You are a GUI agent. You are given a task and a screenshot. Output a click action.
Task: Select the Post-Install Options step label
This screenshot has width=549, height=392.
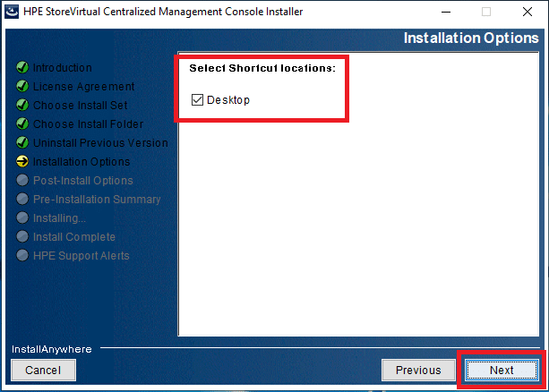click(x=83, y=181)
